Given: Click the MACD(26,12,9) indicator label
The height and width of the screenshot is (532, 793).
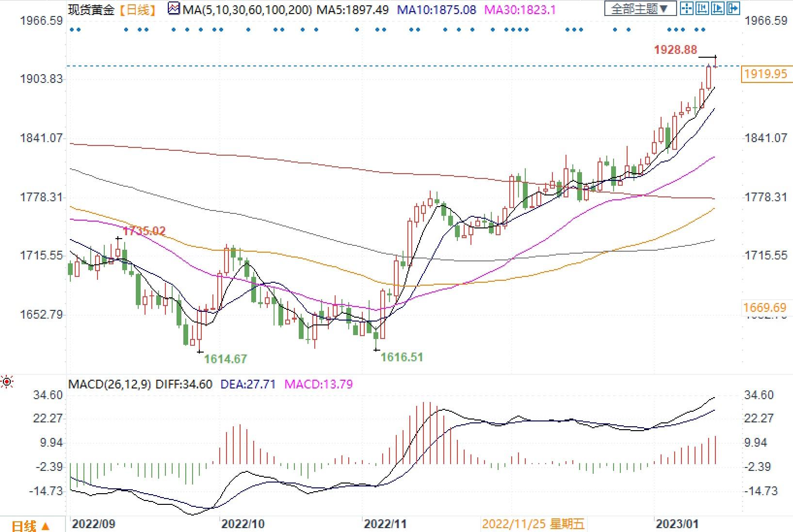Looking at the screenshot, I should 110,385.
